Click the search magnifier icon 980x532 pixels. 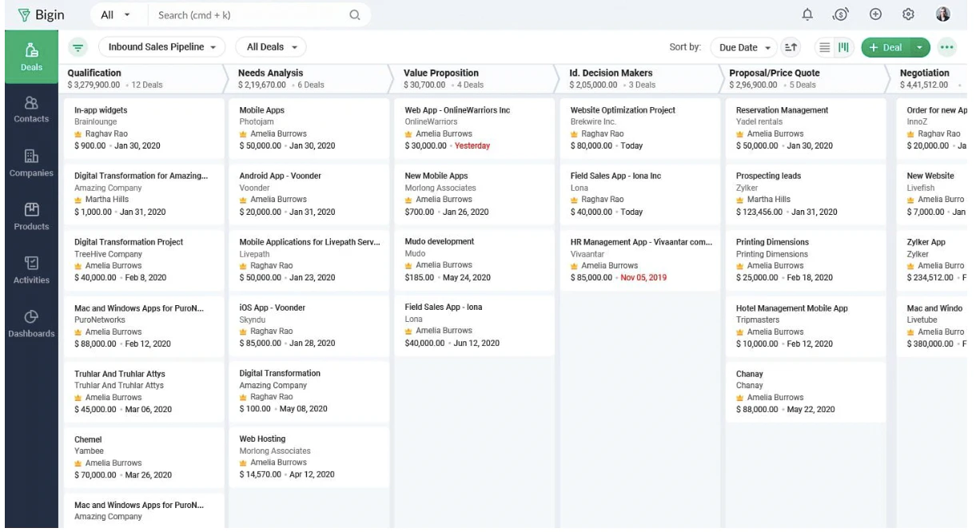pos(355,15)
